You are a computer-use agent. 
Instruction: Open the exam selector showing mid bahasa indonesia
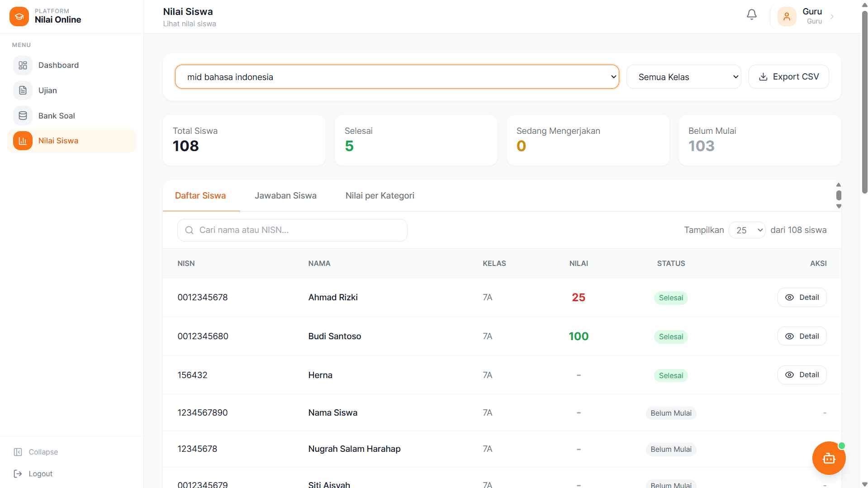397,77
